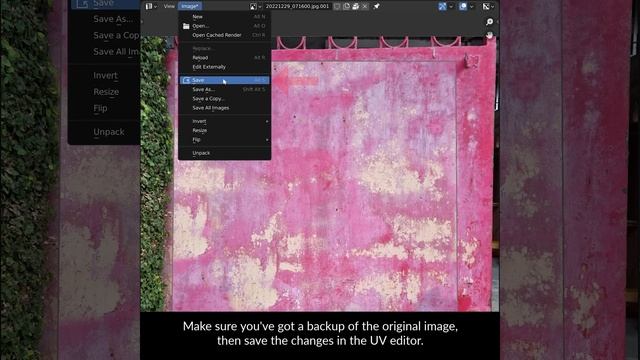Choose Save As... with Shift Alt S

[224, 89]
